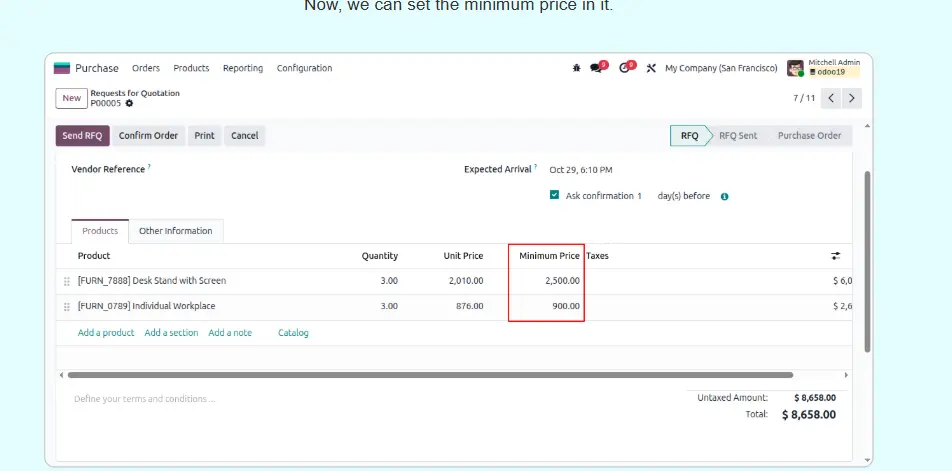
Task: Open the activities clock icon
Action: tap(625, 68)
